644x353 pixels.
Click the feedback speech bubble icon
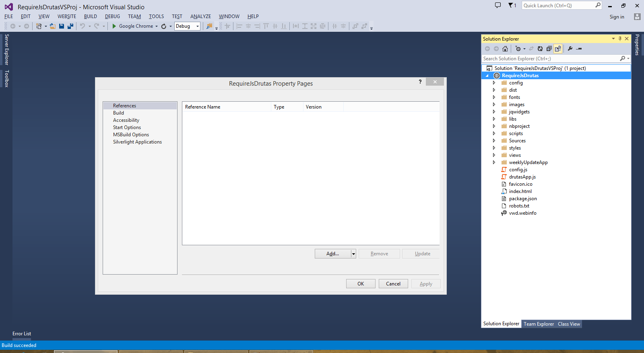pos(498,5)
